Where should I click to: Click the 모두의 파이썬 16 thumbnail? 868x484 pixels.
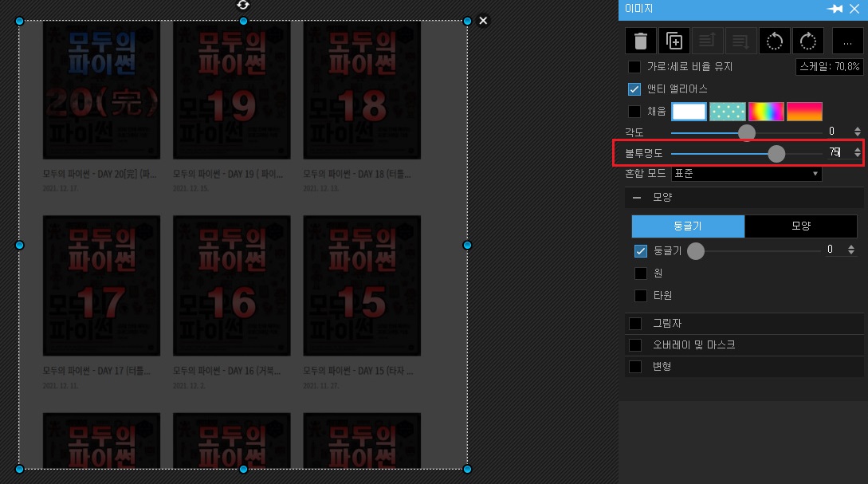click(232, 285)
